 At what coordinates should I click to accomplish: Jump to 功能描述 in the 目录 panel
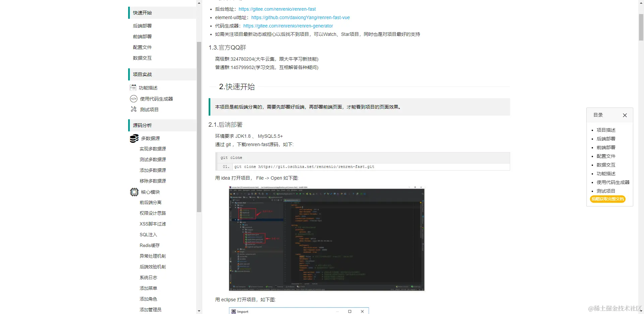pos(606,174)
